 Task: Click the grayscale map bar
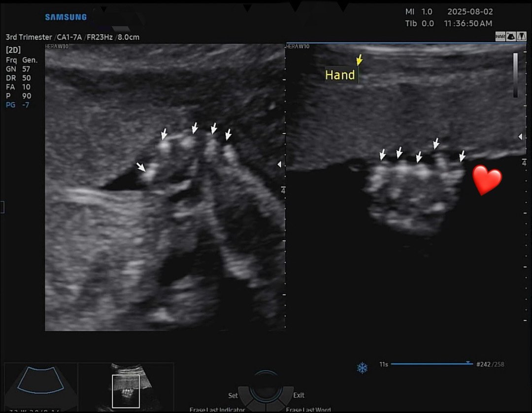[515, 75]
